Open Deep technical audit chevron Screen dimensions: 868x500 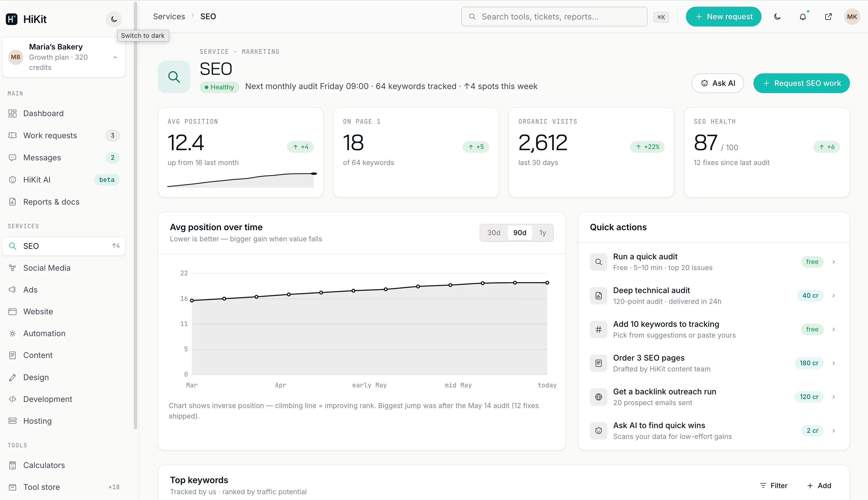834,296
